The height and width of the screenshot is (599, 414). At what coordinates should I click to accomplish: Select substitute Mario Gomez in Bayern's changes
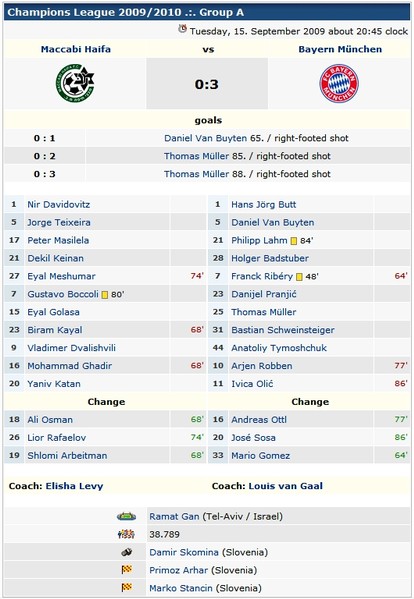click(260, 456)
